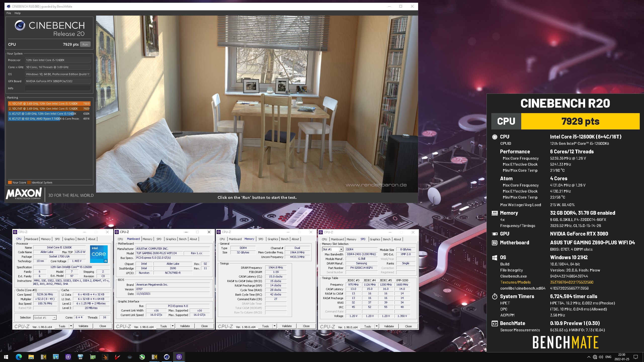Switch to SPD tab in CPU-Z CPU window
Viewport: 644px width, 362px height.
[57, 239]
